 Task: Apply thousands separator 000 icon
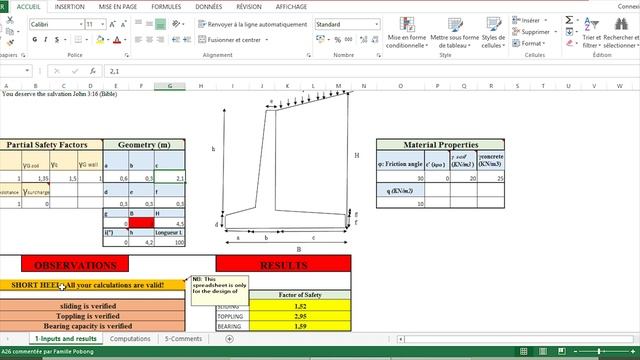[349, 40]
